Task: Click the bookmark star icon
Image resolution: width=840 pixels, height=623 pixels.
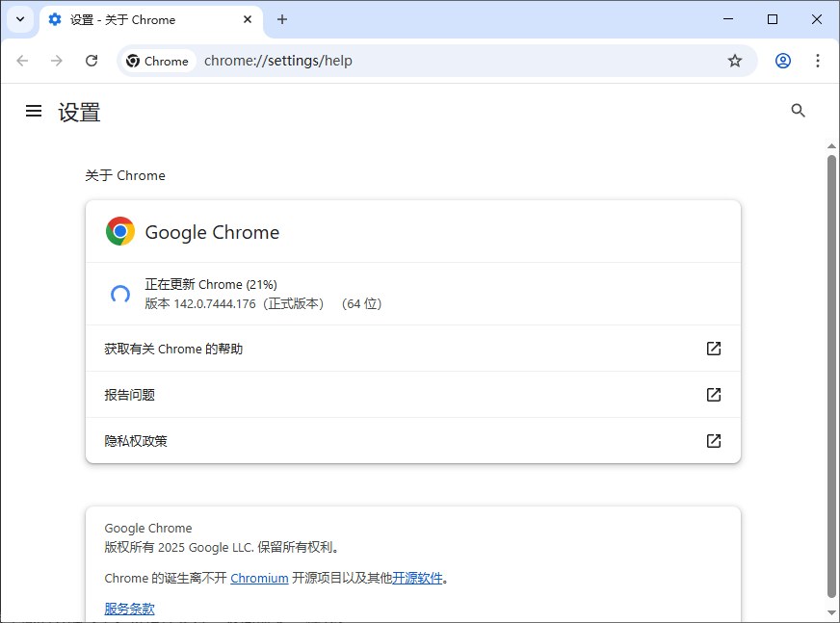Action: (735, 60)
